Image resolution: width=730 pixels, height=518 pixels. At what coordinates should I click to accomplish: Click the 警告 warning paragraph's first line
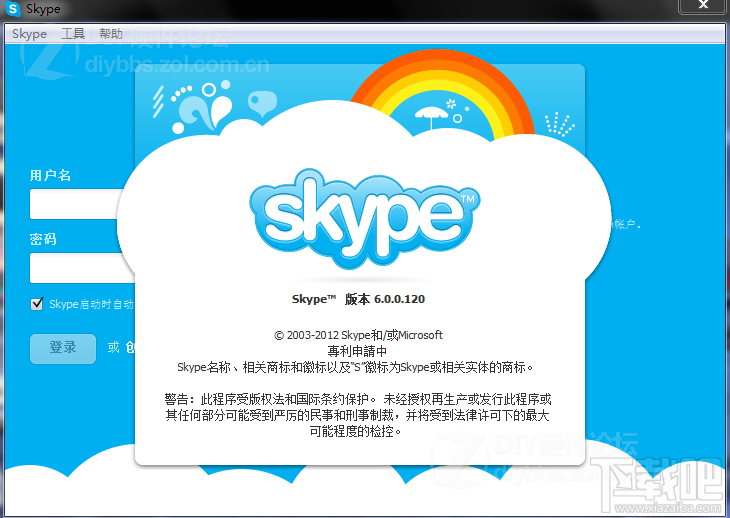pyautogui.click(x=358, y=399)
